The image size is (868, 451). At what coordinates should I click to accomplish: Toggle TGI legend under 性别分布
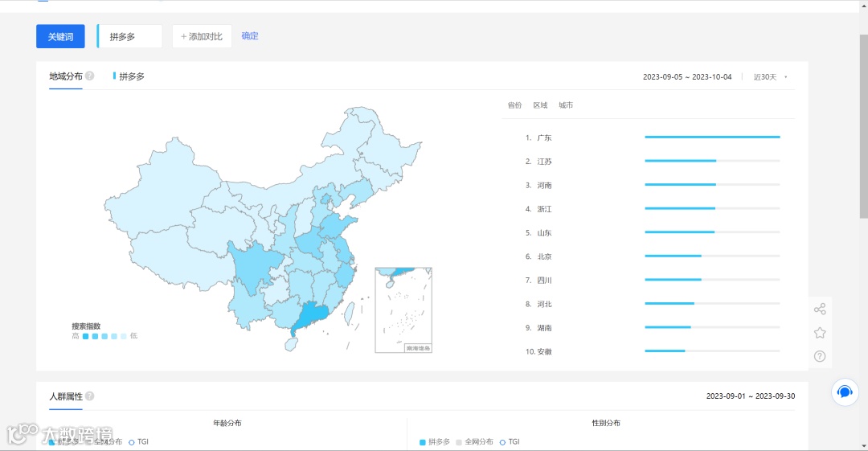[510, 442]
